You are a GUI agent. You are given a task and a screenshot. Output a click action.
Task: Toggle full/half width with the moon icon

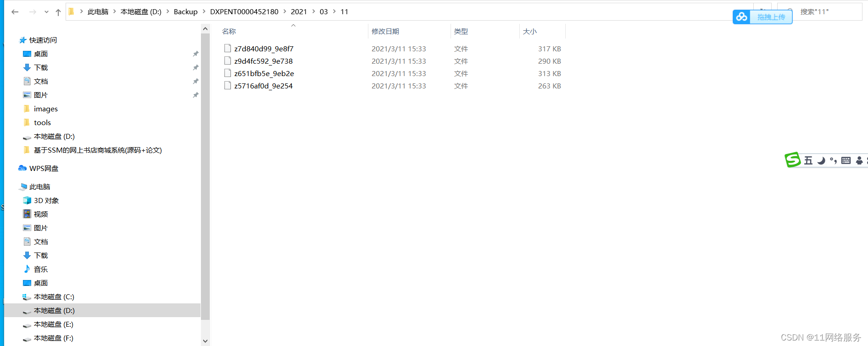tap(821, 160)
